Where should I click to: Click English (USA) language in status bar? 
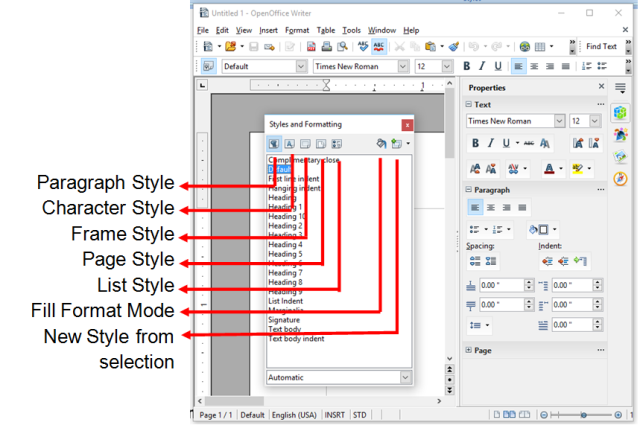tap(294, 415)
